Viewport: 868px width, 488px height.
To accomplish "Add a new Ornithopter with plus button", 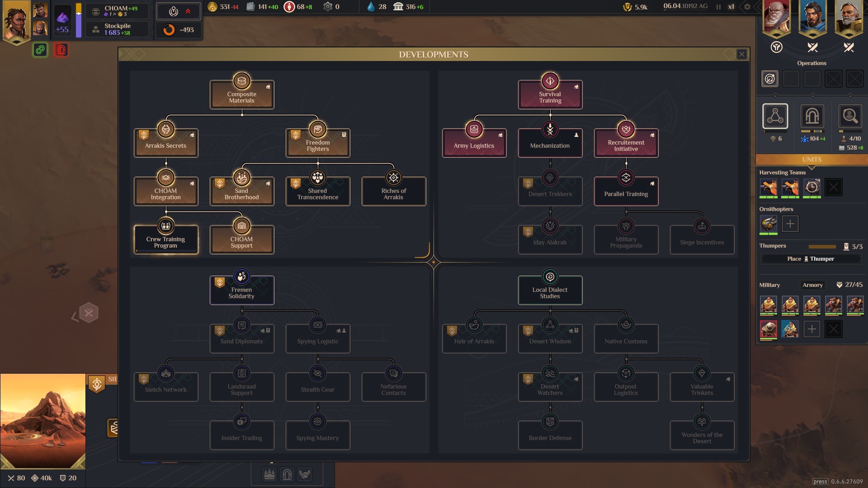I will click(x=790, y=224).
